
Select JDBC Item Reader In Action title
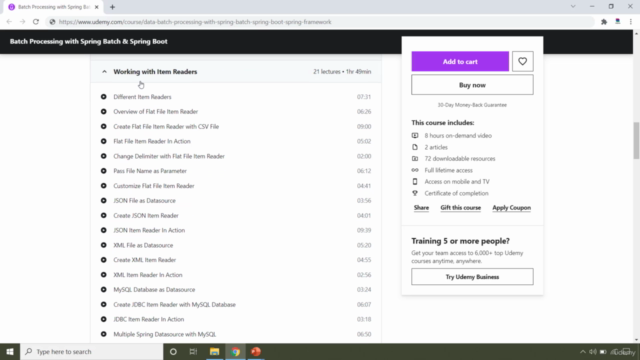click(x=149, y=319)
